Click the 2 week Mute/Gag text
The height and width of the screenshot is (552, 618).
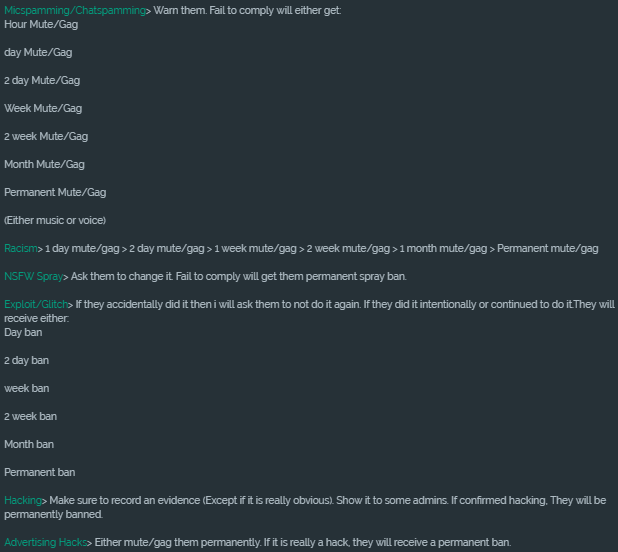(46, 136)
